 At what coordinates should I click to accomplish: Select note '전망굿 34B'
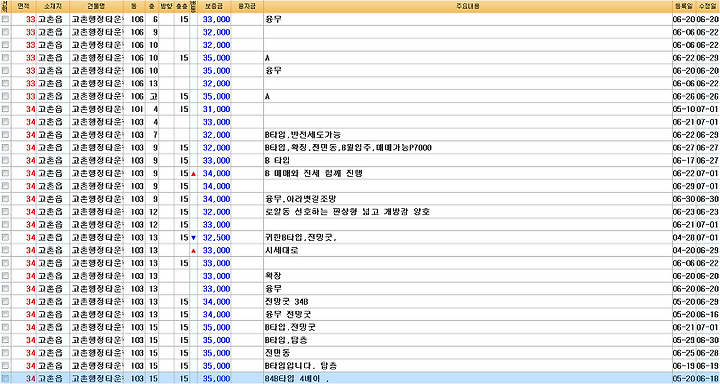(x=287, y=302)
